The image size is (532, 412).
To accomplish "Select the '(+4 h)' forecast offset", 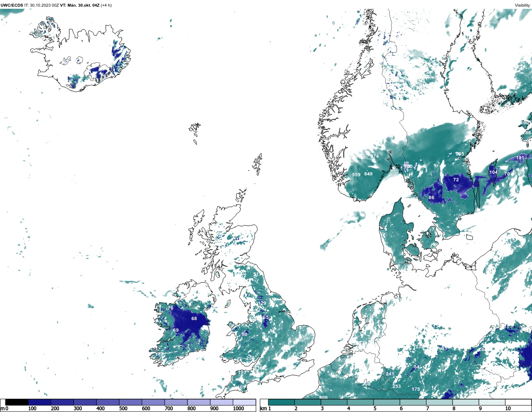I will (106, 5).
